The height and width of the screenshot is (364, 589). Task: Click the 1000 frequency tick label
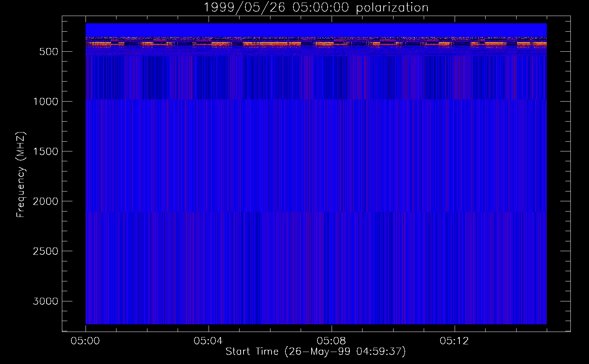tap(46, 102)
